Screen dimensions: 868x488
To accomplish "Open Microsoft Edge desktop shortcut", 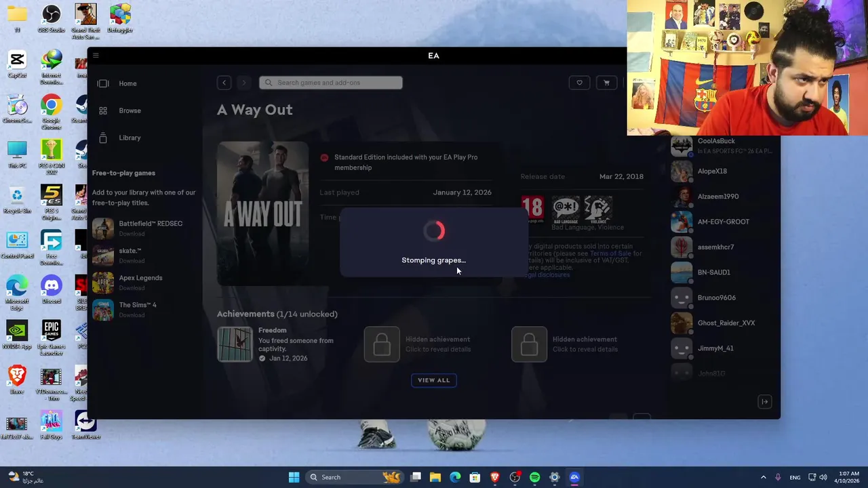I will click(17, 292).
